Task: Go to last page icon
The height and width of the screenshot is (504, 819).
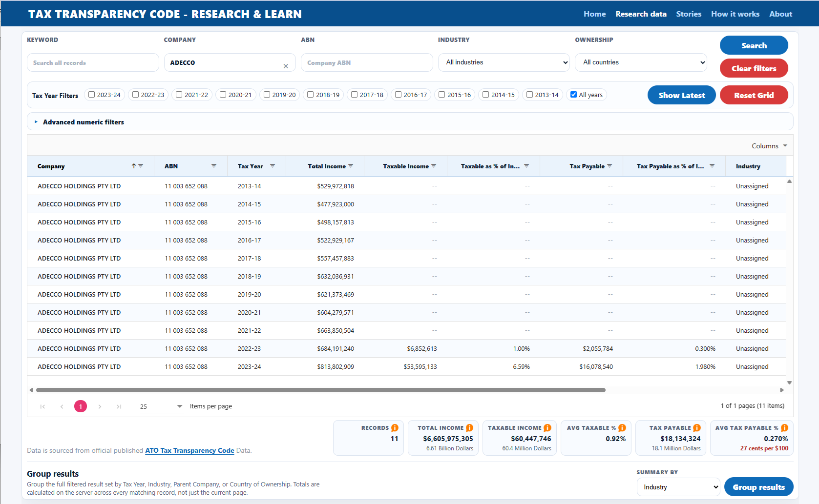Action: pos(119,406)
